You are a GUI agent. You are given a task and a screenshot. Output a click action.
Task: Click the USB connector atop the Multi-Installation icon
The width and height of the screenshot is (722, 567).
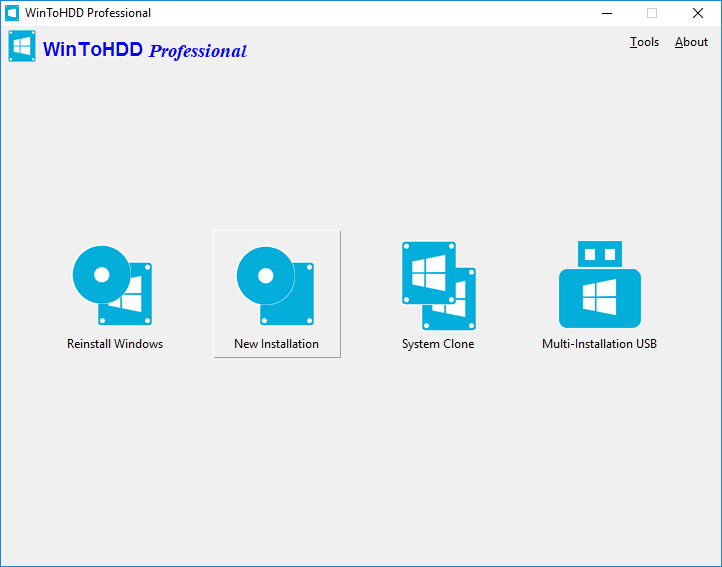coord(599,254)
